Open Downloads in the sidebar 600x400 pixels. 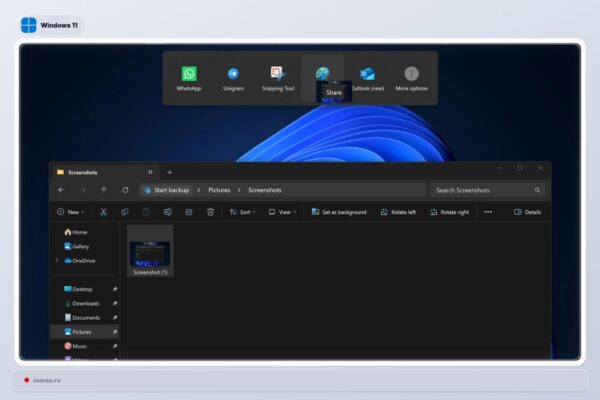(x=82, y=303)
